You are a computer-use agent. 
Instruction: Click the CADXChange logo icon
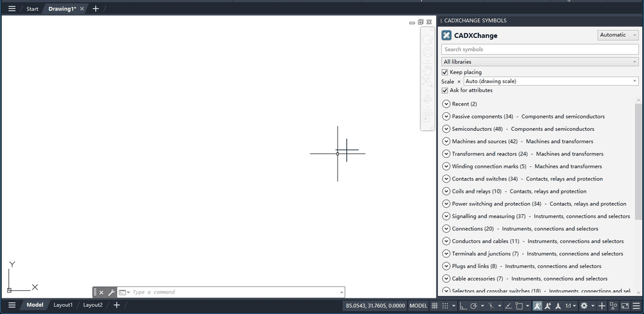tap(446, 35)
